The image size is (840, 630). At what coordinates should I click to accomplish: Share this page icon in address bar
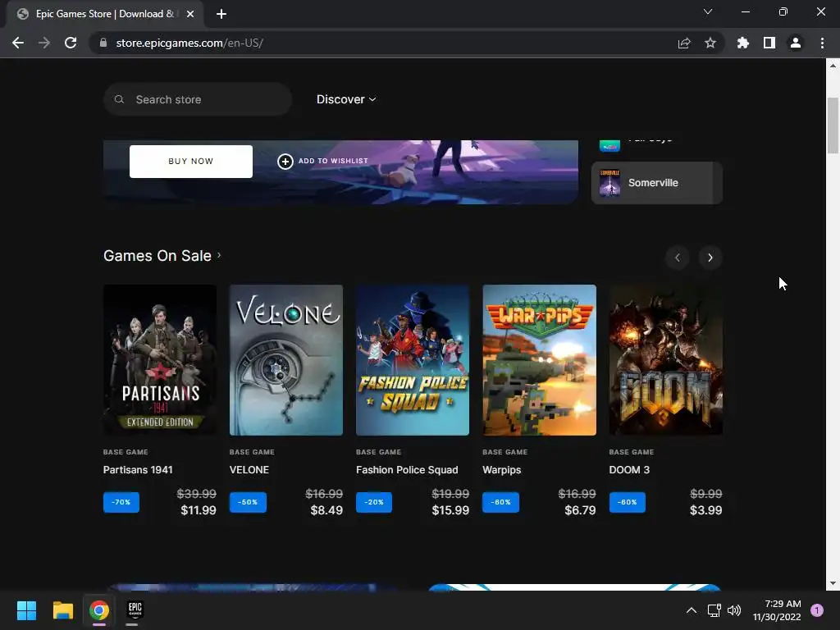click(684, 43)
